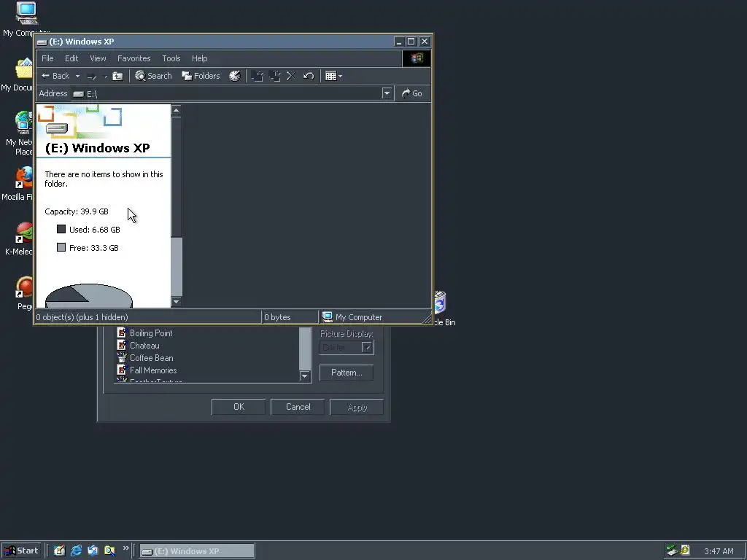
Task: Click the Delete X toolbar icon
Action: [291, 76]
